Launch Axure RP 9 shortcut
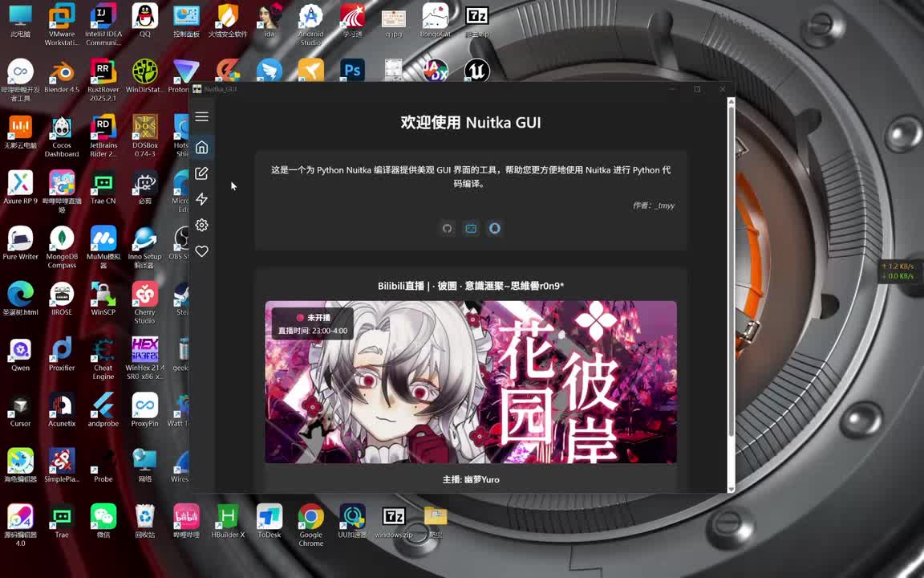Screen dimensions: 924x578 [x=21, y=188]
